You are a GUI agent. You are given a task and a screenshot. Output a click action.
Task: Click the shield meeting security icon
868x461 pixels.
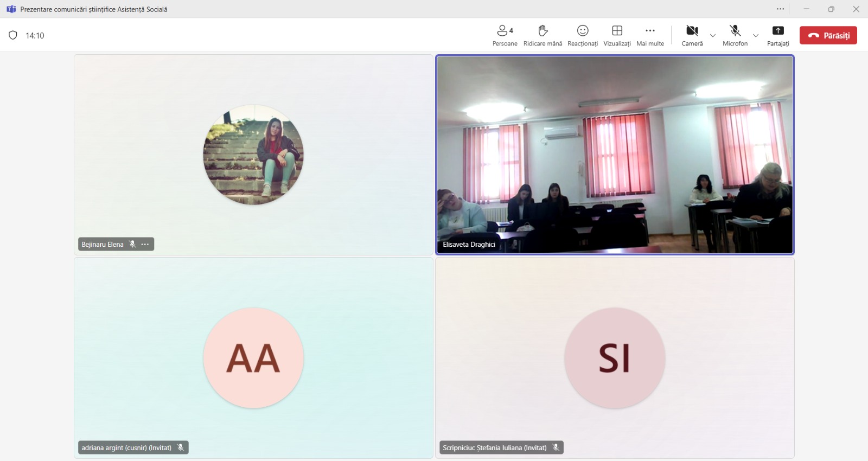13,35
